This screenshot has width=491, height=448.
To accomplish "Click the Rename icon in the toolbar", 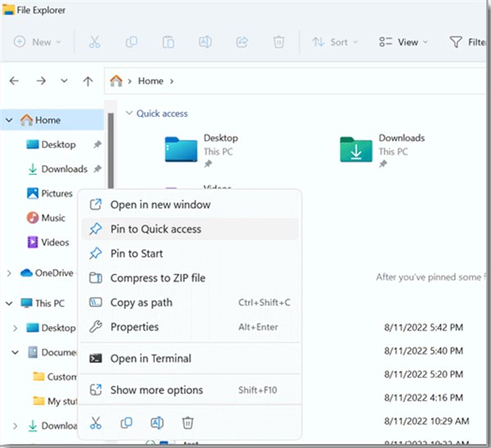I will point(205,42).
